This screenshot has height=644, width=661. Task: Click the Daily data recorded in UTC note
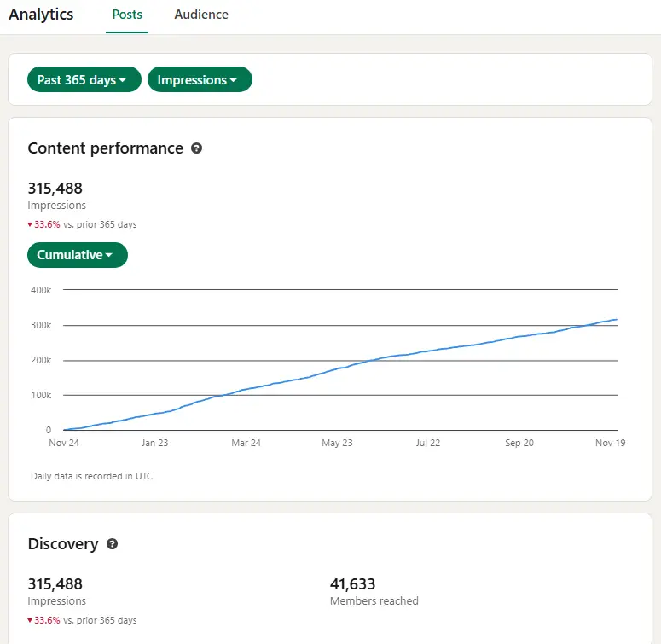click(91, 476)
